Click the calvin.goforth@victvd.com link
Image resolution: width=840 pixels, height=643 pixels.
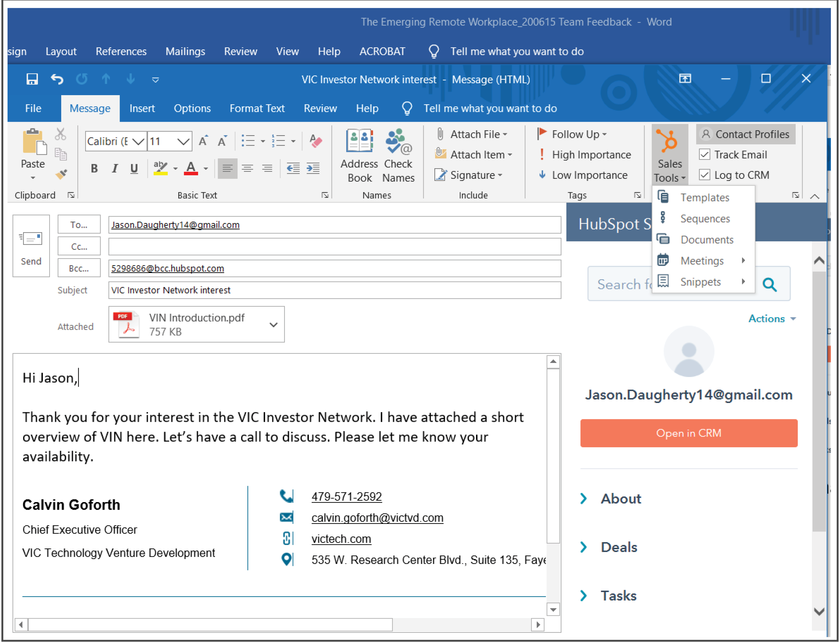pyautogui.click(x=377, y=518)
